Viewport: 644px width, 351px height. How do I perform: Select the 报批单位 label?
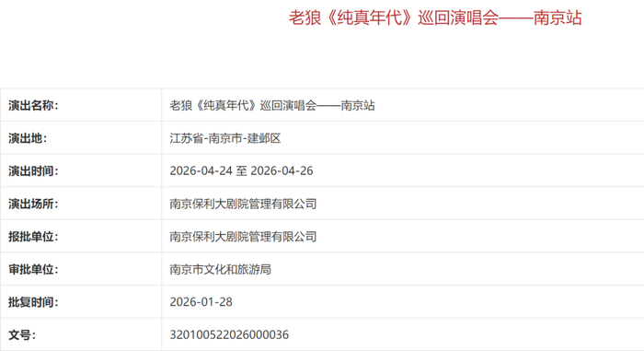(33, 237)
